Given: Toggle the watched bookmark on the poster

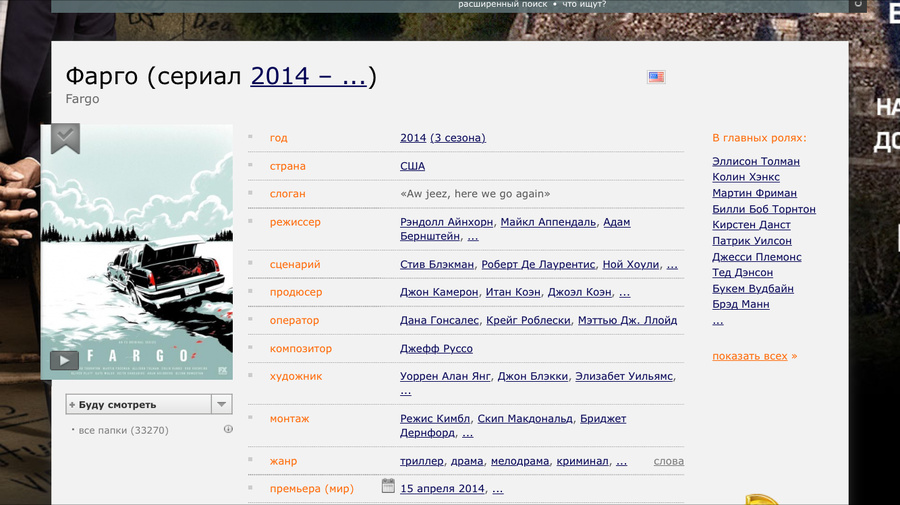Looking at the screenshot, I should [65, 138].
